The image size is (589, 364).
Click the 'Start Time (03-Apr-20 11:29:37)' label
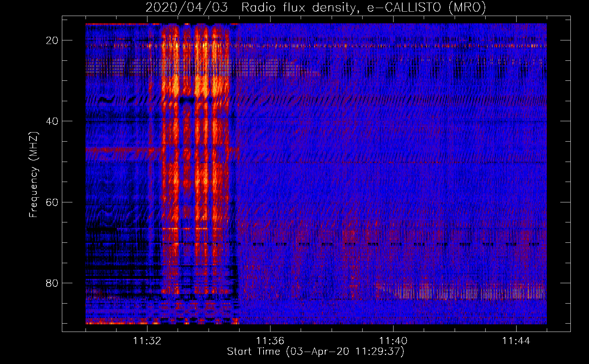(x=316, y=352)
